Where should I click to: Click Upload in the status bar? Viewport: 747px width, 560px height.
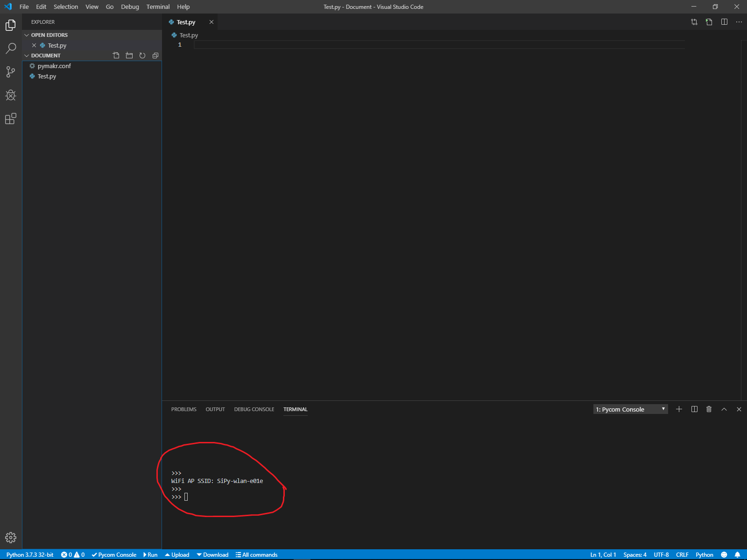point(177,555)
